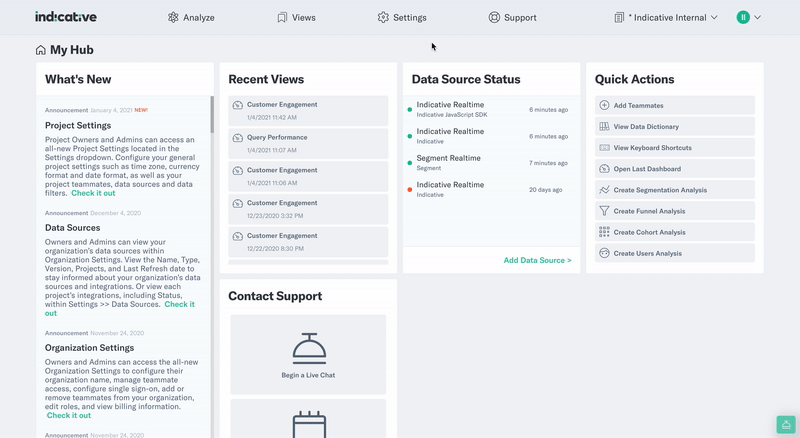The width and height of the screenshot is (800, 438).
Task: Click the Users Analysis face icon
Action: tap(604, 253)
